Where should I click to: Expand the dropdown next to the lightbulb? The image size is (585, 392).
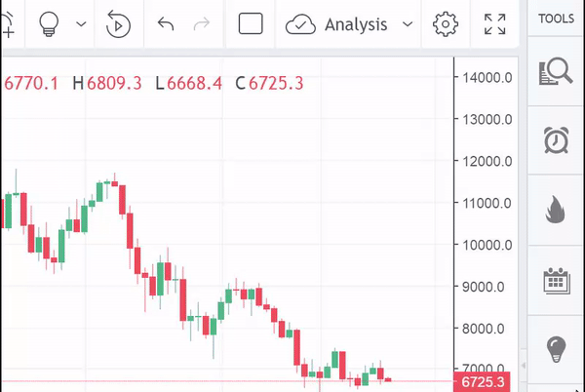pyautogui.click(x=81, y=24)
